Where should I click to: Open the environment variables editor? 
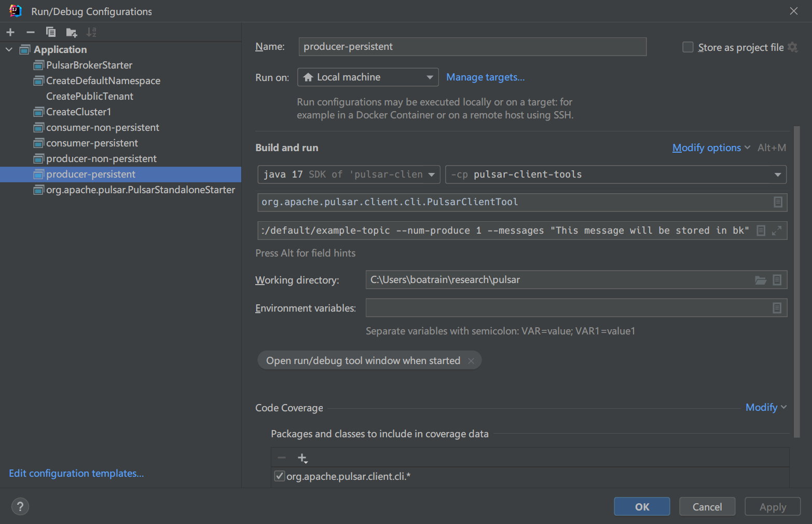point(777,307)
